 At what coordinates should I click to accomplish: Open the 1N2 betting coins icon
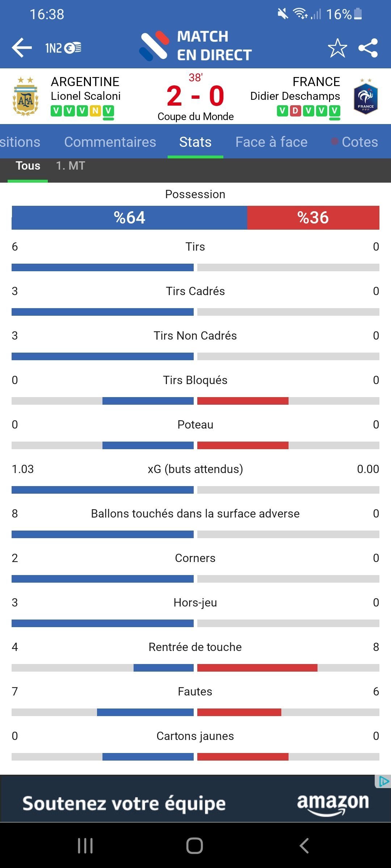coord(63,48)
